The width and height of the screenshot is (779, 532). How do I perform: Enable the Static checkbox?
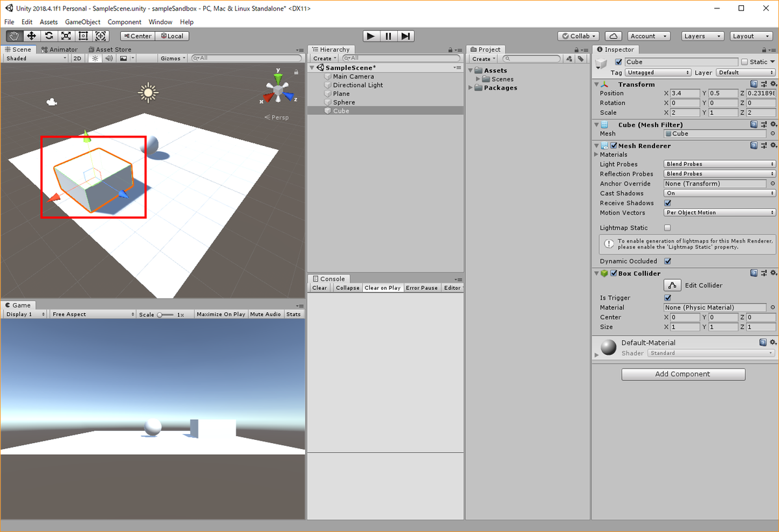745,62
